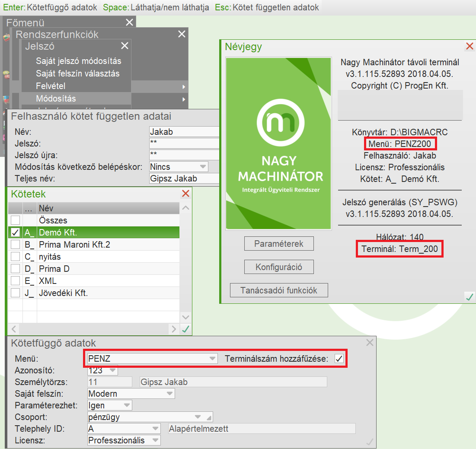Open the Módosítás menu item
Image resolution: width=476 pixels, height=449 pixels.
[56, 98]
